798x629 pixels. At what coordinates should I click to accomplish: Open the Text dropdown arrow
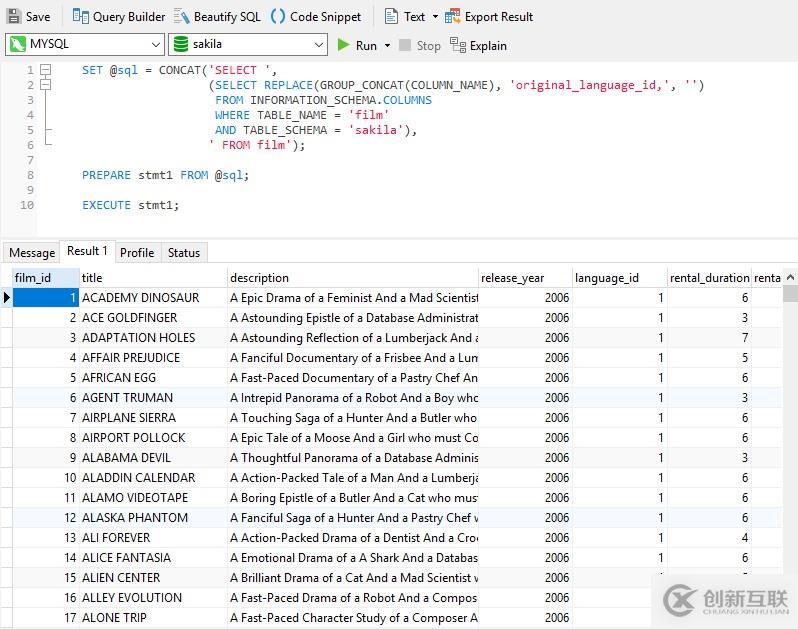coord(435,17)
